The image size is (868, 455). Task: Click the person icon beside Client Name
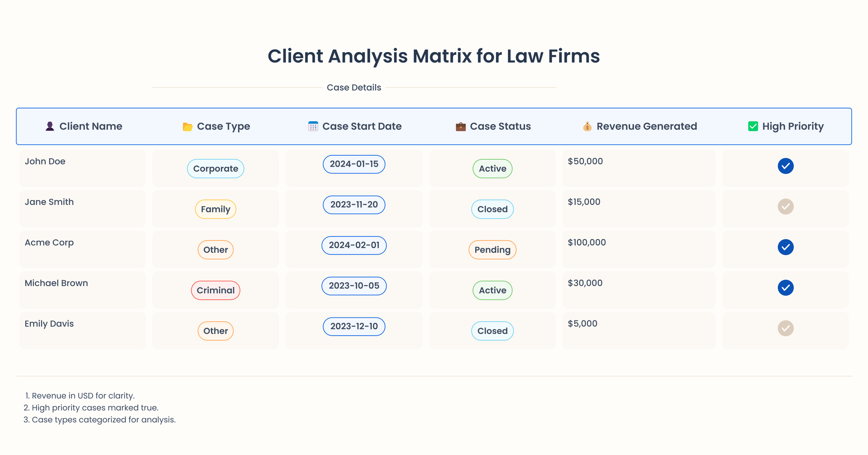(x=50, y=126)
